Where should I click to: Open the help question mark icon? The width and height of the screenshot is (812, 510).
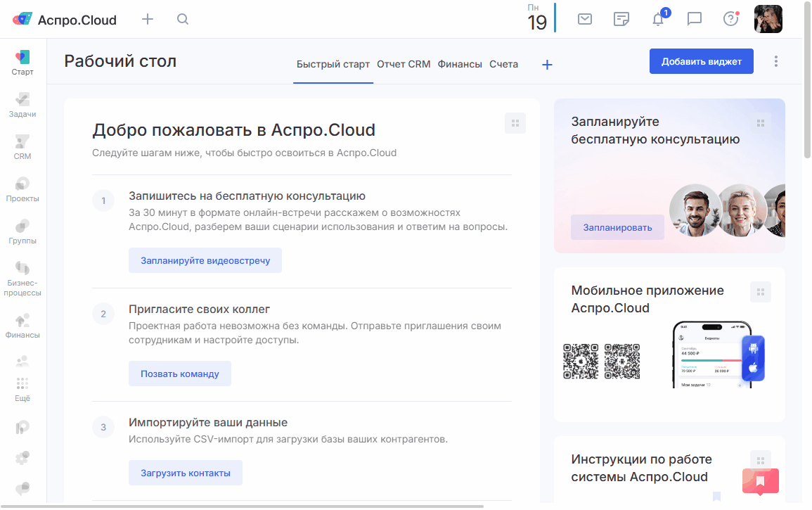point(731,20)
